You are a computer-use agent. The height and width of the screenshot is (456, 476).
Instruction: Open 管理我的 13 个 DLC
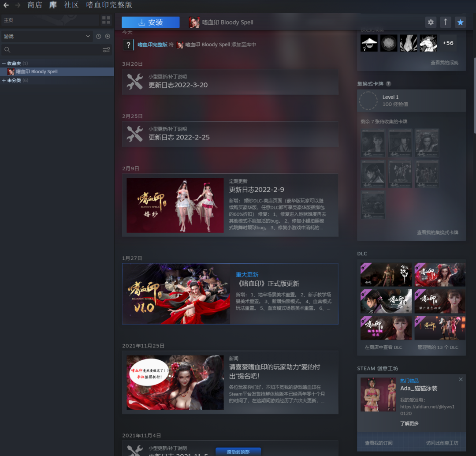pyautogui.click(x=438, y=347)
